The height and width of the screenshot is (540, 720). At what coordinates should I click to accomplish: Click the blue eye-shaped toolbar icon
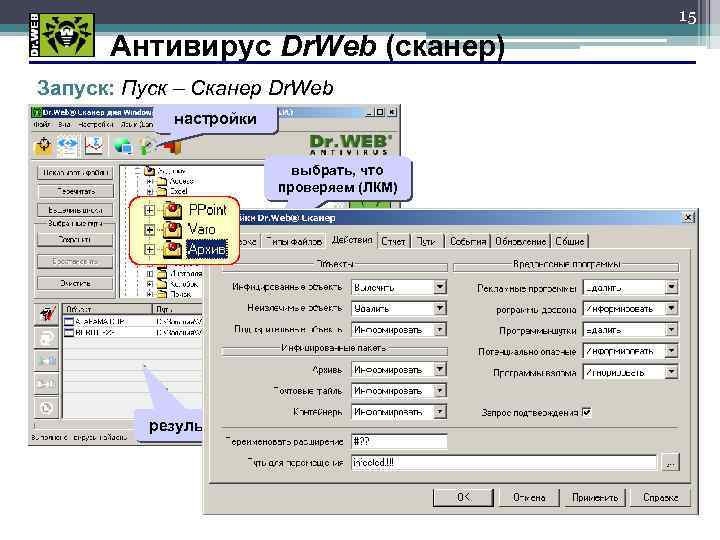(x=68, y=146)
